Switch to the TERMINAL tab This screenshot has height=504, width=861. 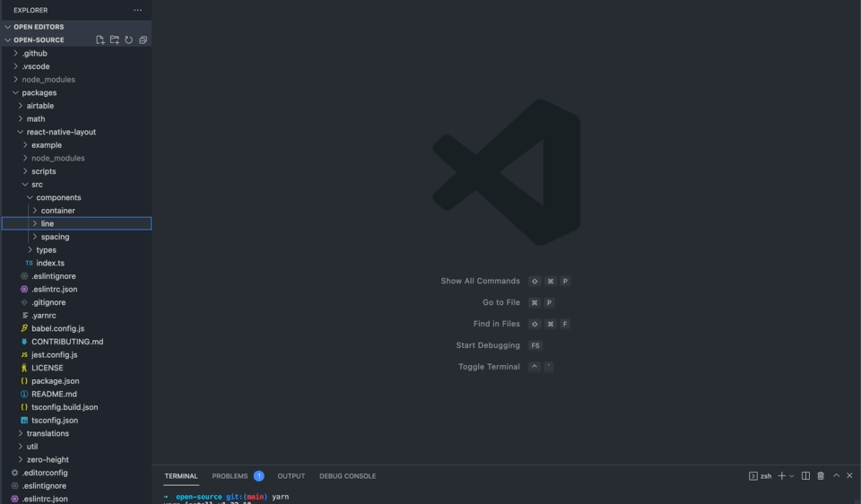(181, 476)
